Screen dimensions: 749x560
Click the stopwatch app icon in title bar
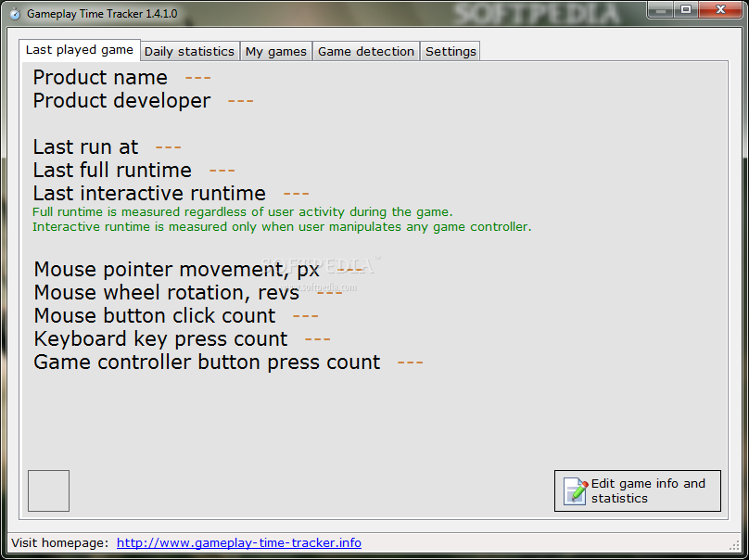[x=15, y=13]
